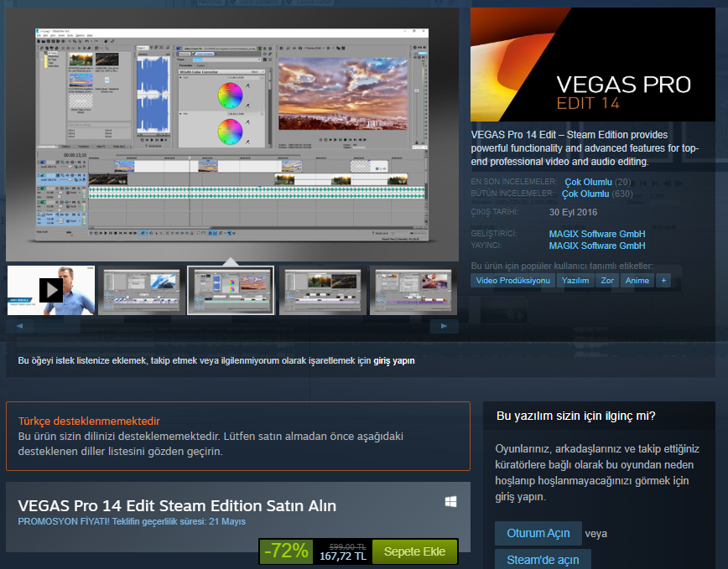Play the trailer video thumbnail

point(51,290)
